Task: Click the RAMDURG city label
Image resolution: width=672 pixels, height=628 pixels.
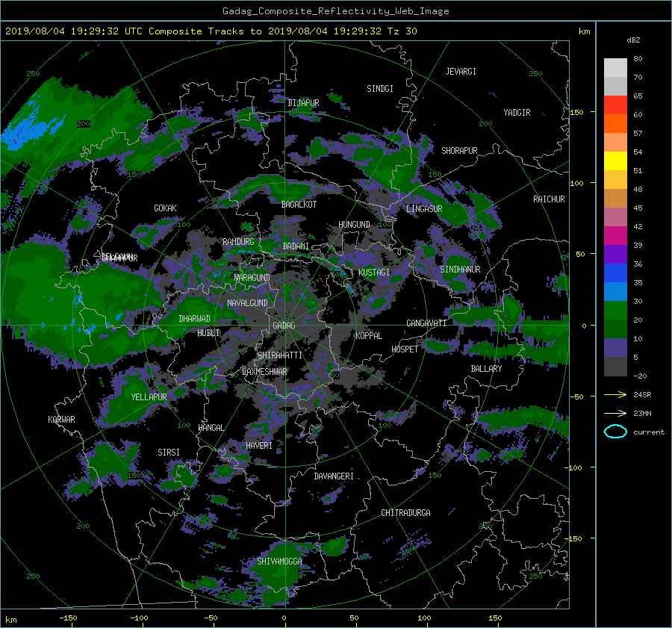Action: 238,242
